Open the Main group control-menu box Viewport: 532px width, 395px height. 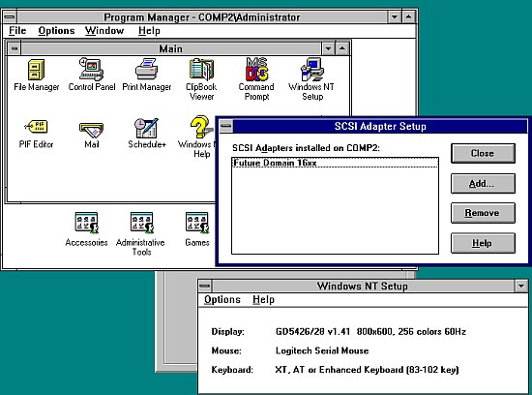tap(15, 48)
